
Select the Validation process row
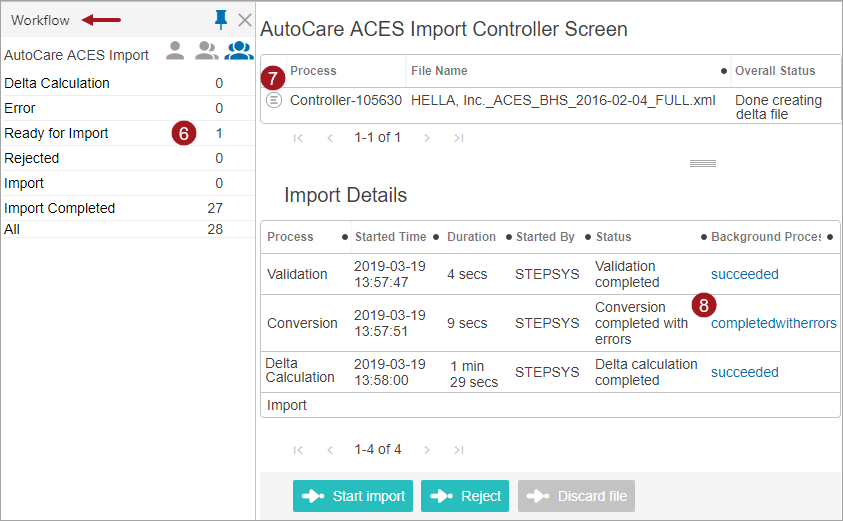click(x=550, y=274)
